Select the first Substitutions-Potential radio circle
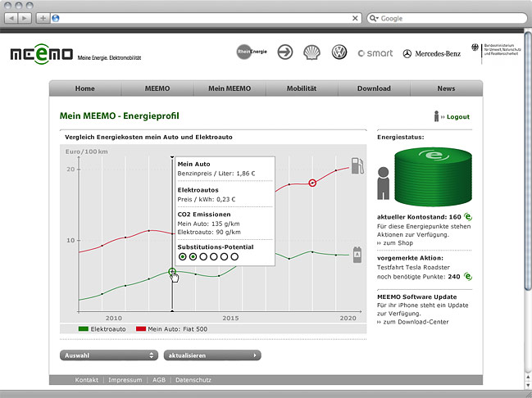This screenshot has width=532, height=398. click(182, 256)
